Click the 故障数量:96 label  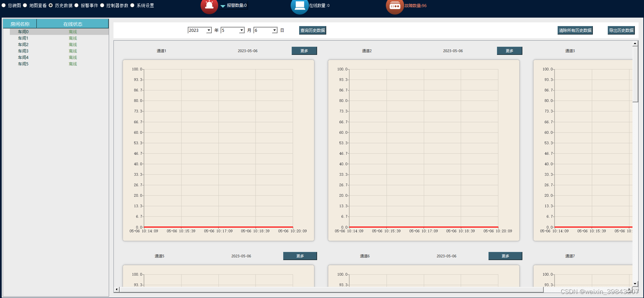[x=415, y=6]
